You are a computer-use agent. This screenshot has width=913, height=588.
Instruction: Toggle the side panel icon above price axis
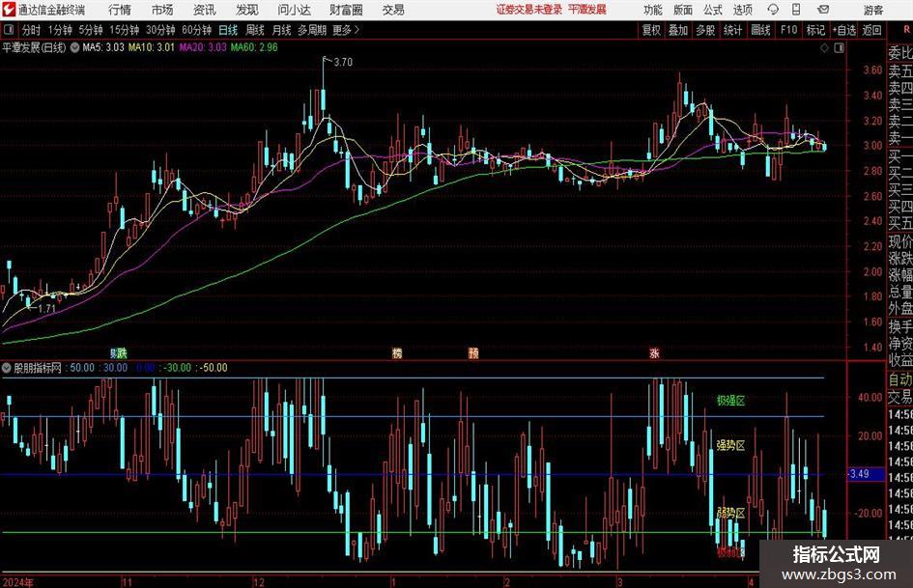click(839, 48)
